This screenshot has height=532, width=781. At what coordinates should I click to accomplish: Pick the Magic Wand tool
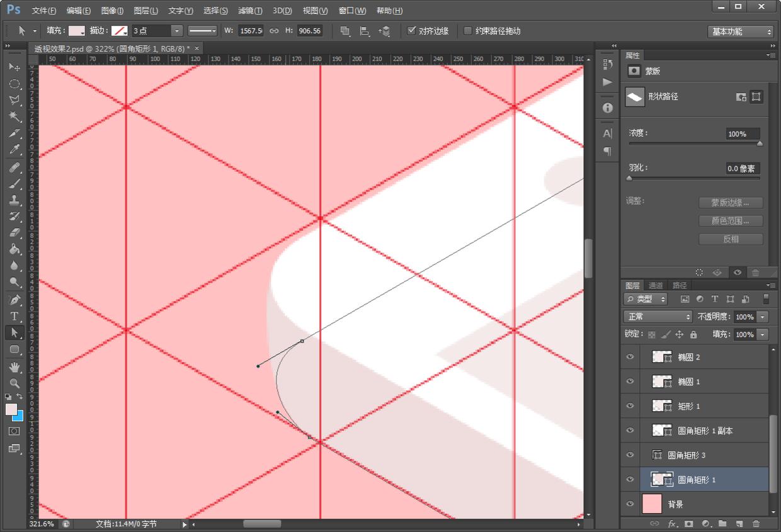pos(14,116)
